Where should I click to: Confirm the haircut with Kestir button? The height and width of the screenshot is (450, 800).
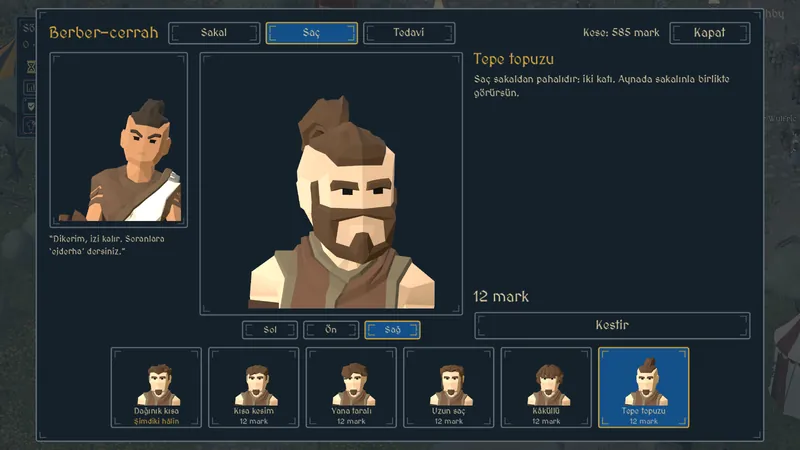[x=612, y=326]
